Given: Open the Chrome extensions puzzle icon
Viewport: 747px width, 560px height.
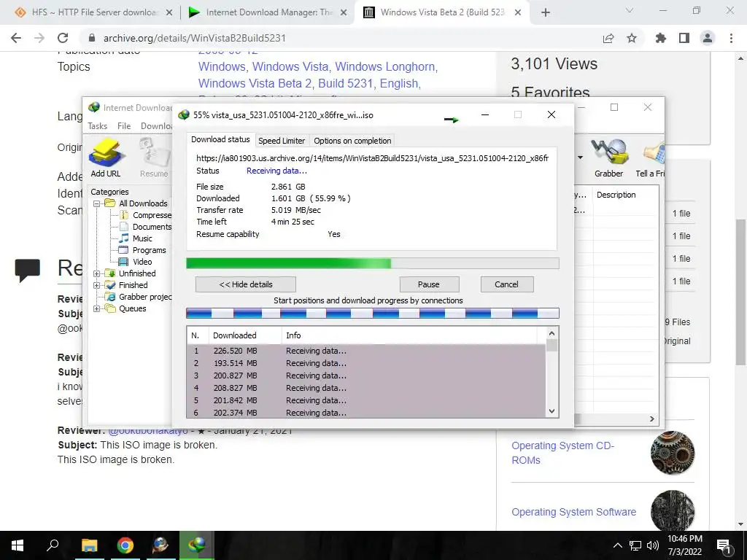Looking at the screenshot, I should click(x=661, y=38).
